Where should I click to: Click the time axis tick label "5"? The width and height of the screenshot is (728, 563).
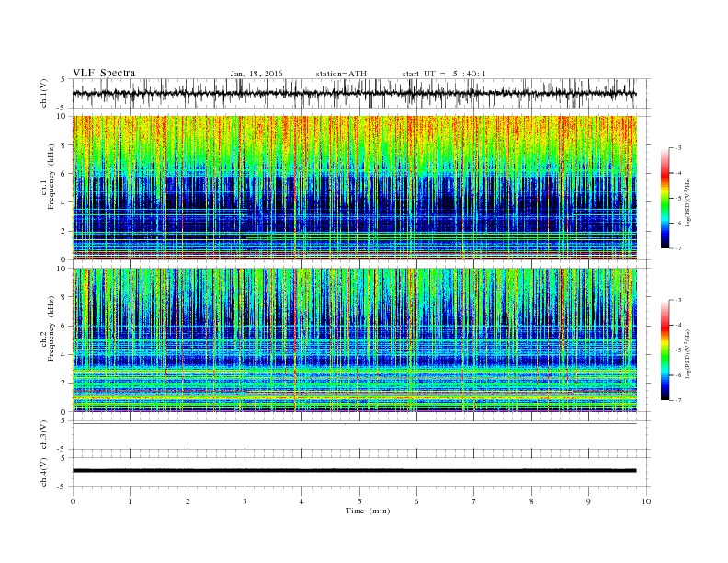coord(359,501)
